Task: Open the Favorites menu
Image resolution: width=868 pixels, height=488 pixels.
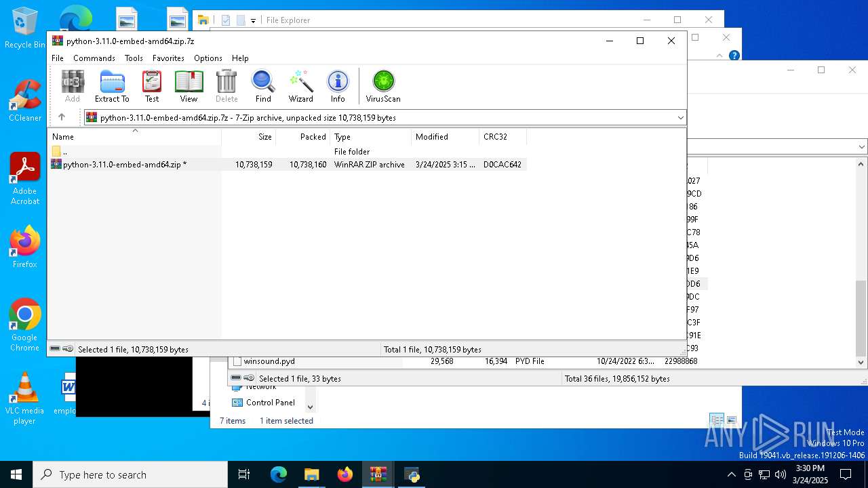Action: tap(168, 58)
